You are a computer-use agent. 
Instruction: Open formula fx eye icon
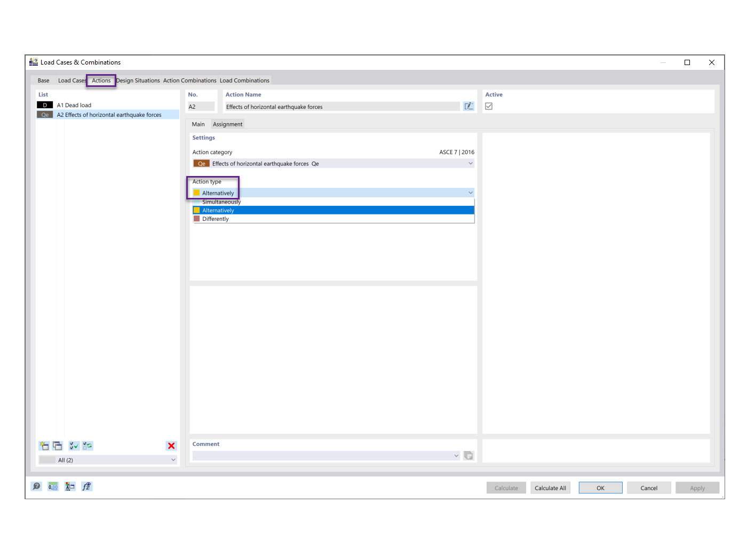86,486
